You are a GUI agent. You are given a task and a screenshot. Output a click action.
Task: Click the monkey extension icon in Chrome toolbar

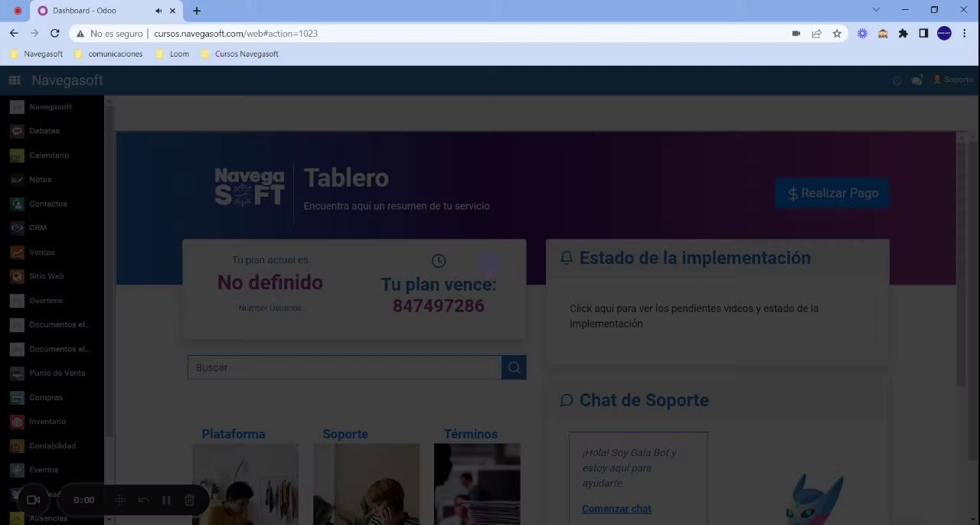click(883, 34)
